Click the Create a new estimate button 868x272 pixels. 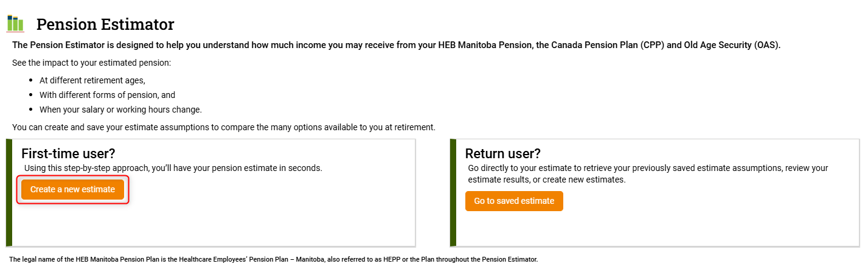(x=72, y=189)
